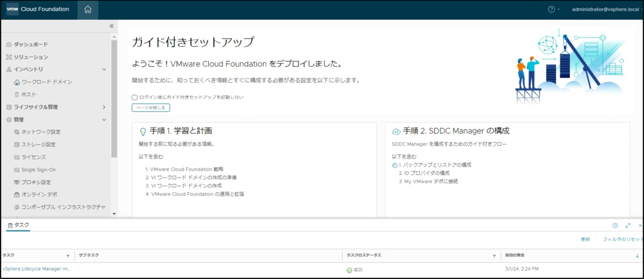Click the sidebar vertical scrollbar thumb

114,99
